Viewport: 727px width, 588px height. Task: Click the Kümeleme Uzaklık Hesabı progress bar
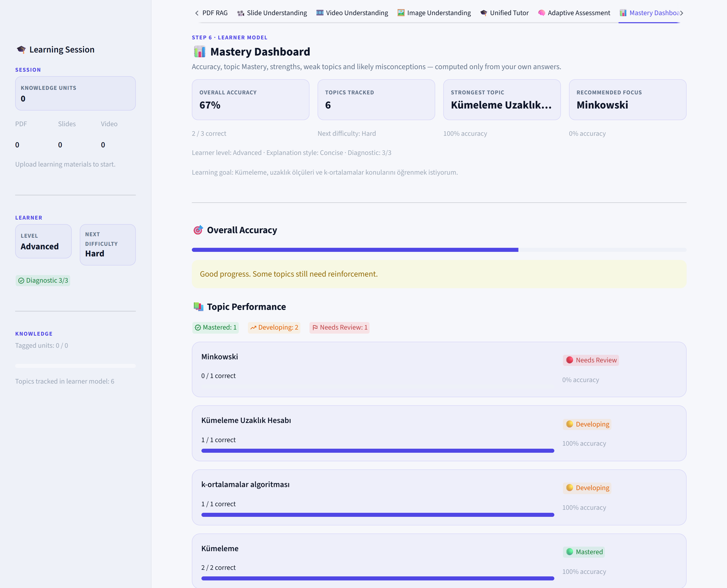(378, 451)
